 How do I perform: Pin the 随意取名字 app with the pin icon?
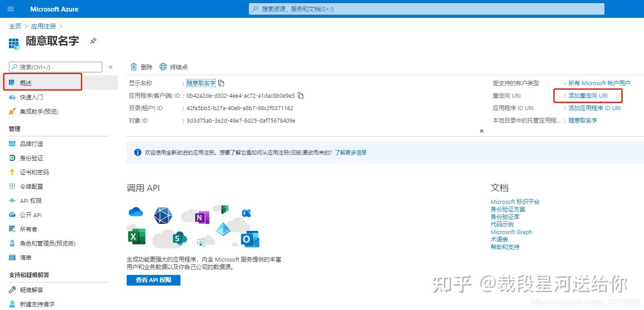click(93, 40)
